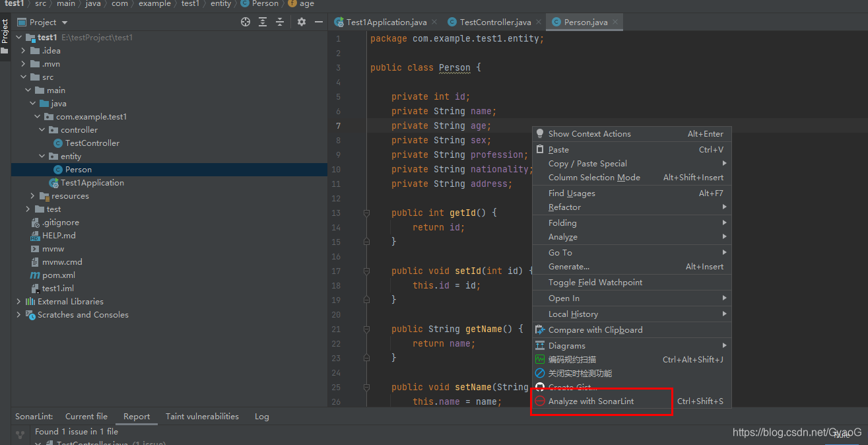Collapse the entity package
The height and width of the screenshot is (445, 868).
[x=42, y=156]
